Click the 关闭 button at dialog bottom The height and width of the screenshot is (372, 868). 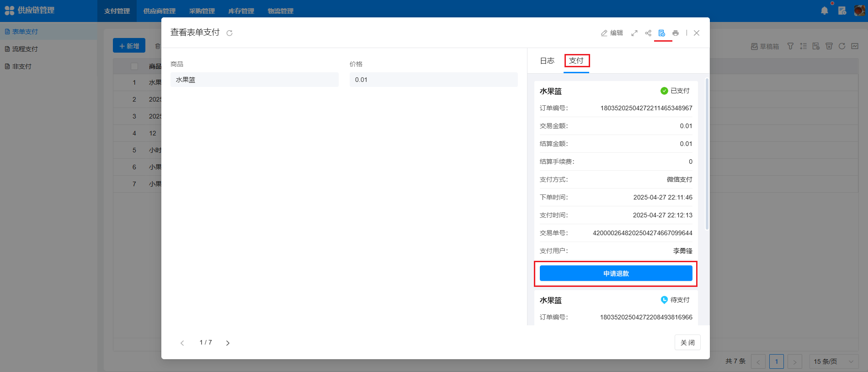(687, 343)
